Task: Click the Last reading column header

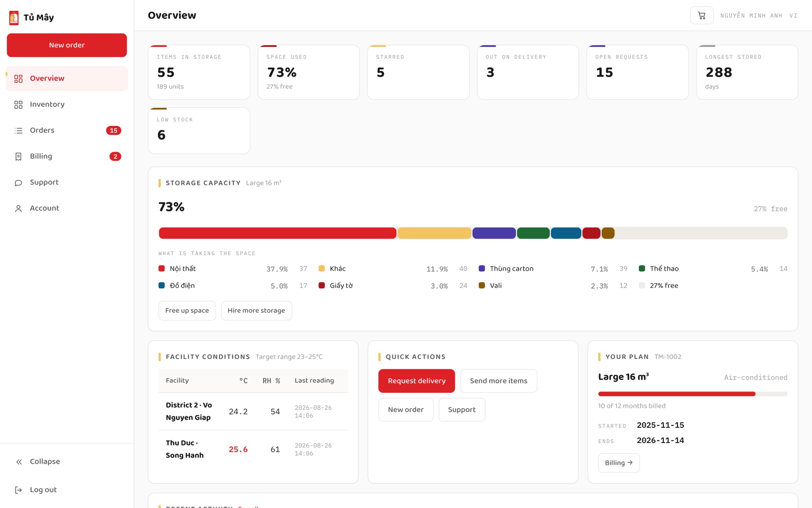Action: click(x=314, y=381)
